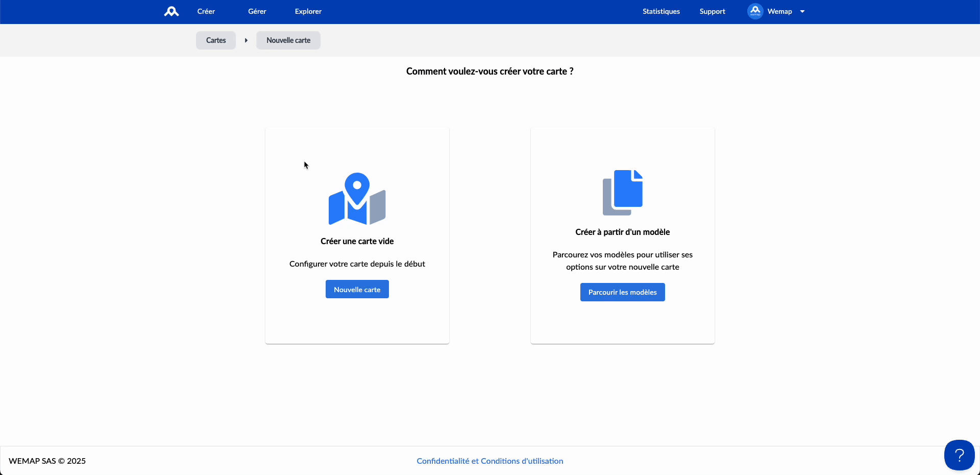Click the Wemap account avatar

pyautogui.click(x=755, y=11)
